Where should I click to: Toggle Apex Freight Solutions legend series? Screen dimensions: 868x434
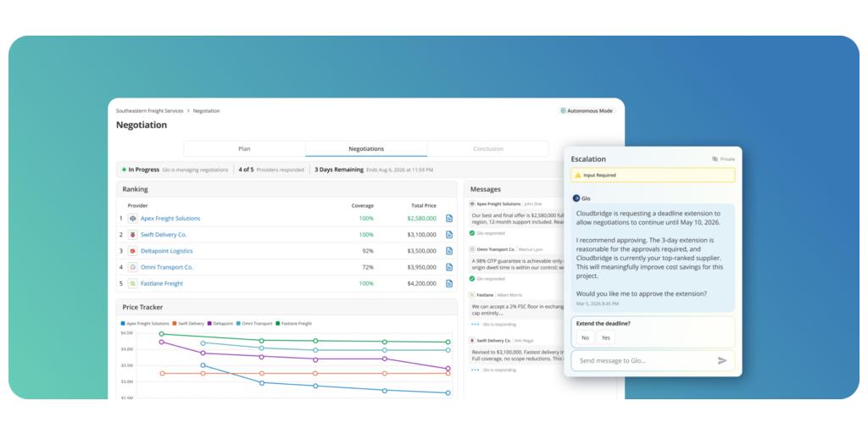click(145, 323)
